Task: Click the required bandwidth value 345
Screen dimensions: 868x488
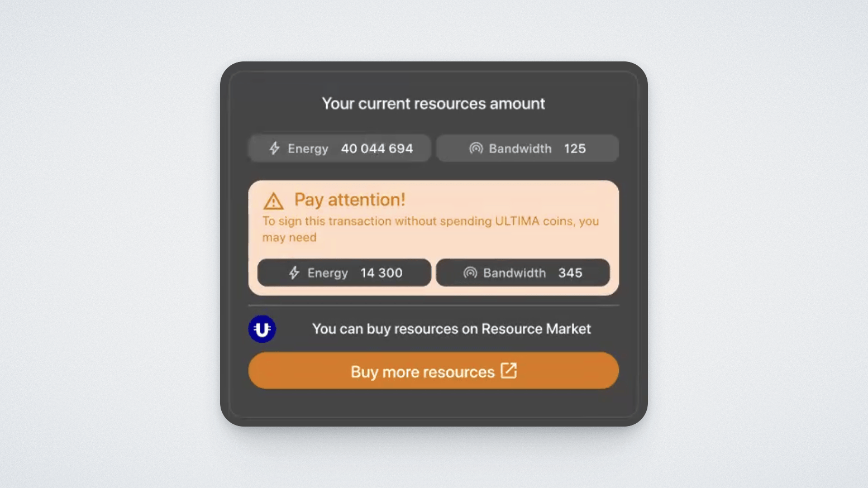Action: [570, 273]
